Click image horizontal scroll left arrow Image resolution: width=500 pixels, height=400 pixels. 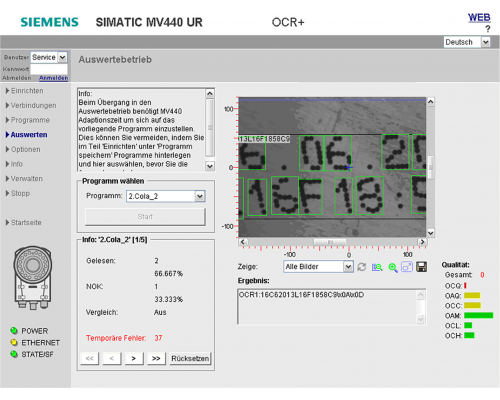[x=242, y=242]
